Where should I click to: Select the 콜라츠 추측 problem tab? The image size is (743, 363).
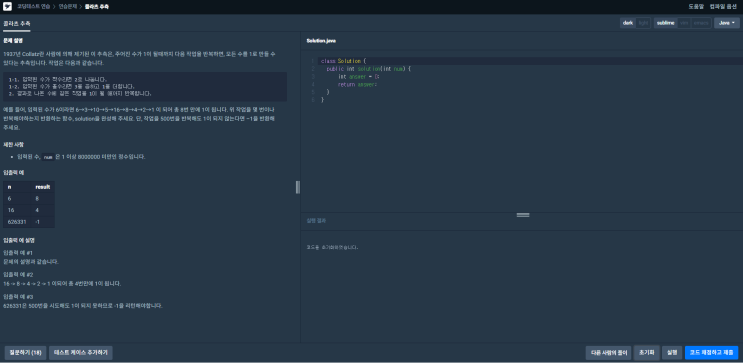(x=16, y=23)
